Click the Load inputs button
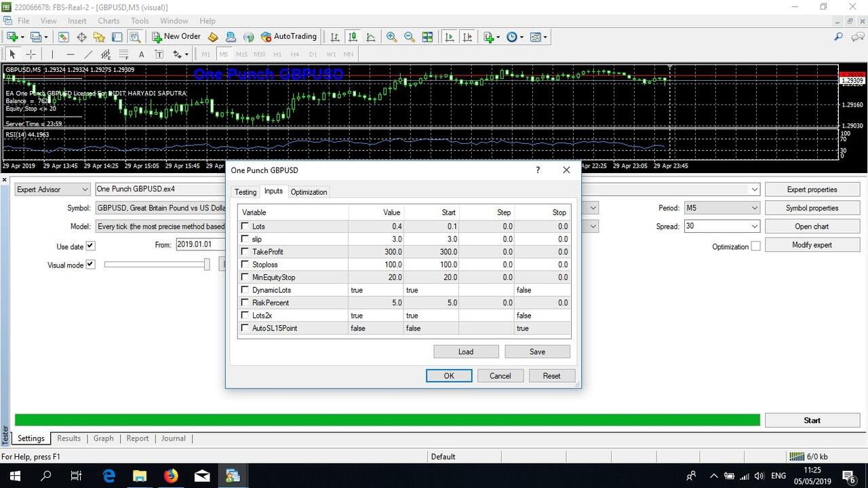 click(x=466, y=352)
